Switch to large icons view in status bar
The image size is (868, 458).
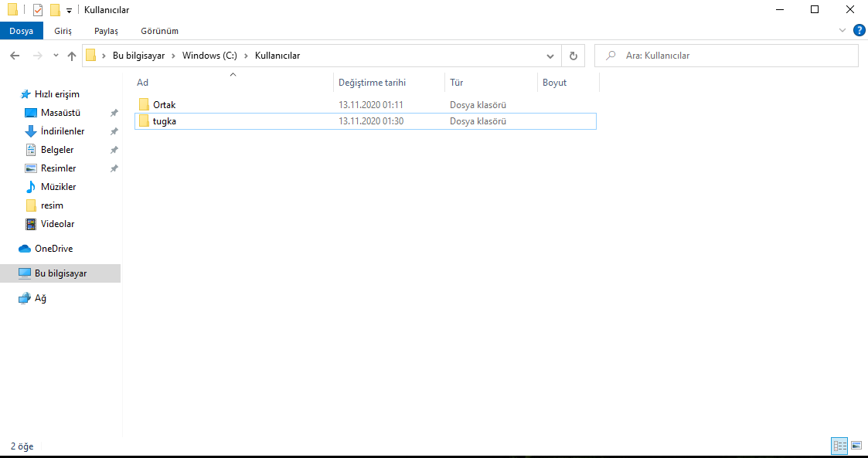pyautogui.click(x=856, y=446)
